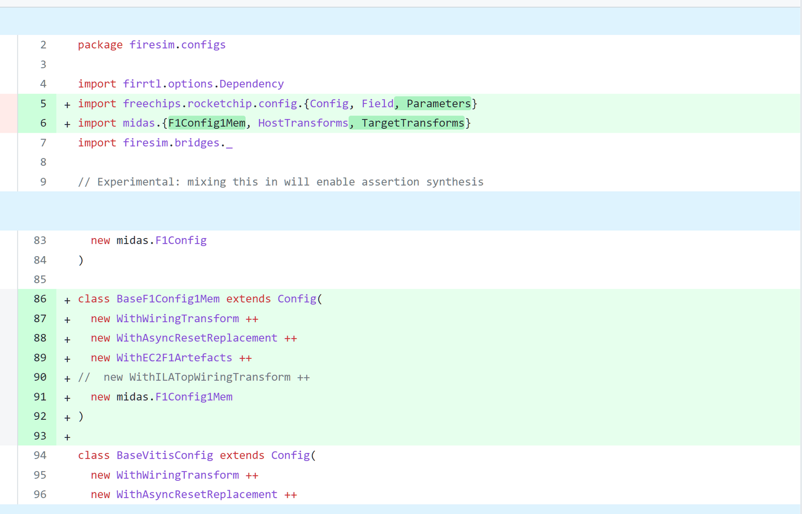Click 'firesim.bridges._' import text
Screen dimensions: 812x514
178,143
